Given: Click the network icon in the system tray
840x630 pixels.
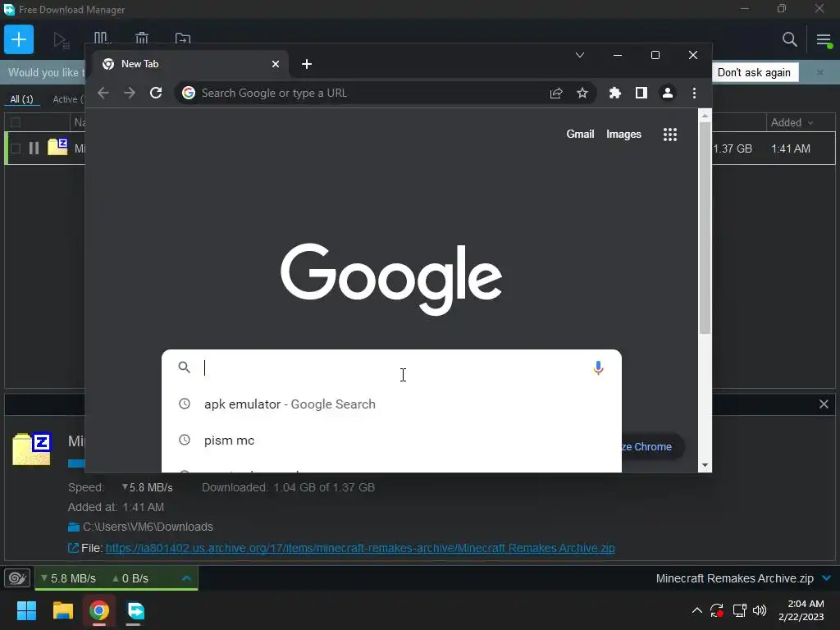Looking at the screenshot, I should (x=739, y=610).
